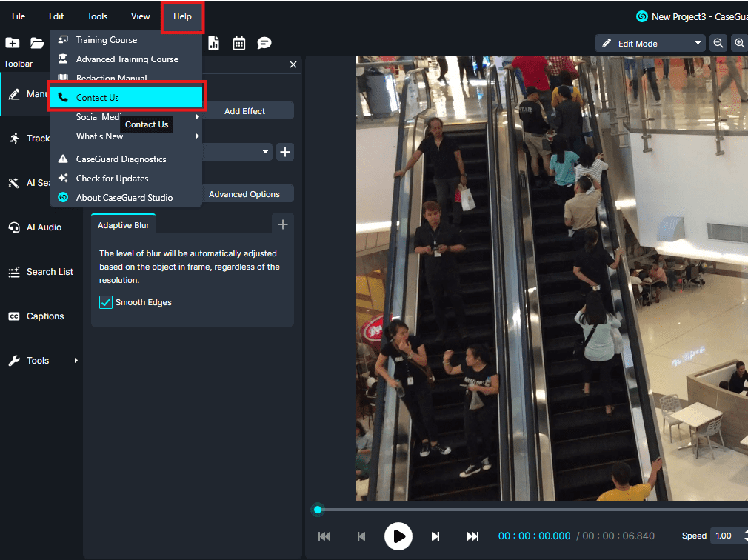Click the Add Effect button
The height and width of the screenshot is (560, 748).
[244, 111]
